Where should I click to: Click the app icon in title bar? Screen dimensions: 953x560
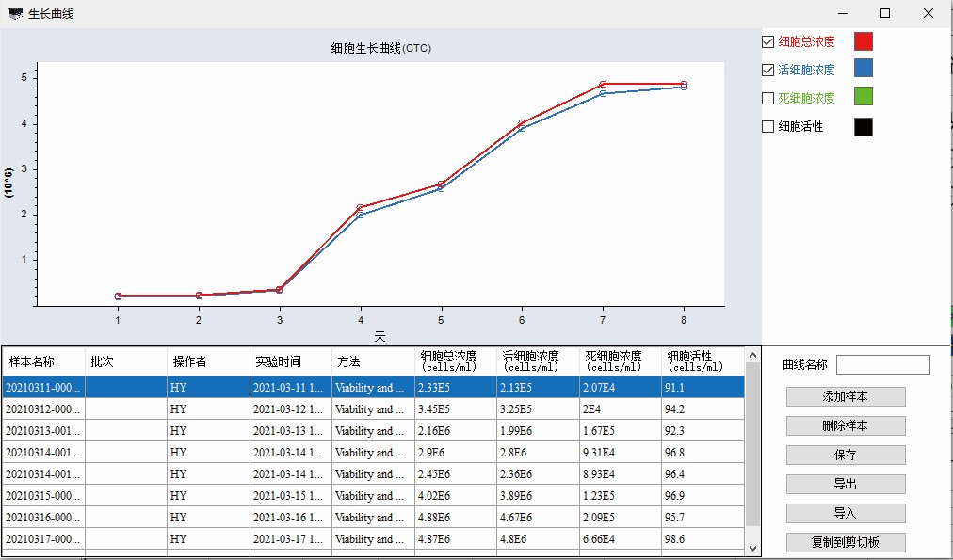(x=16, y=14)
